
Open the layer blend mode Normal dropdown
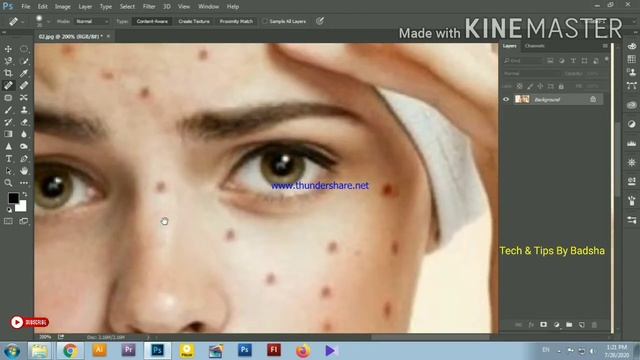coord(531,74)
